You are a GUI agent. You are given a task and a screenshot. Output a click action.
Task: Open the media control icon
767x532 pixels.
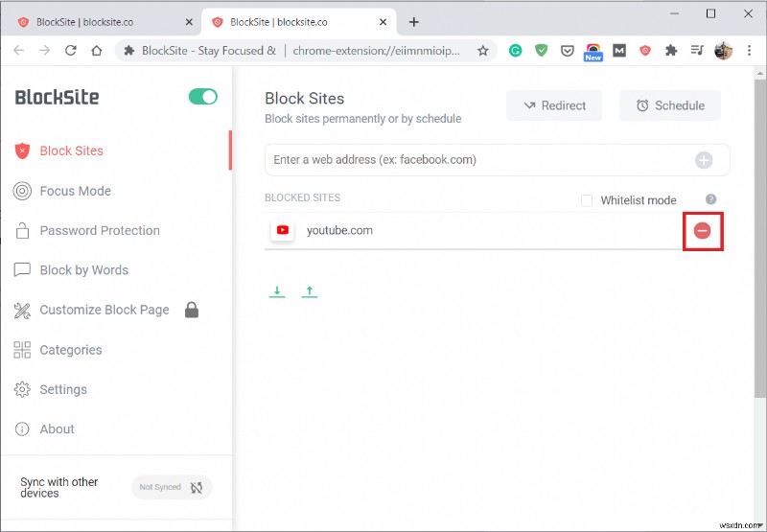tap(697, 51)
